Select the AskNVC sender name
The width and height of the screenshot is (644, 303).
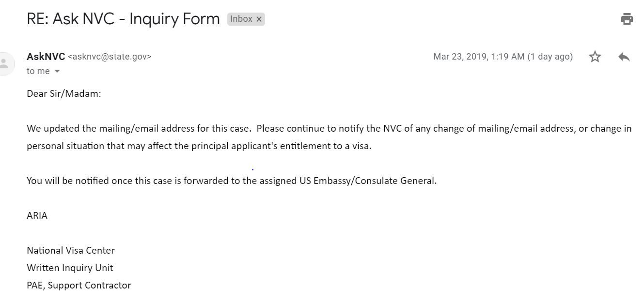[x=46, y=57]
